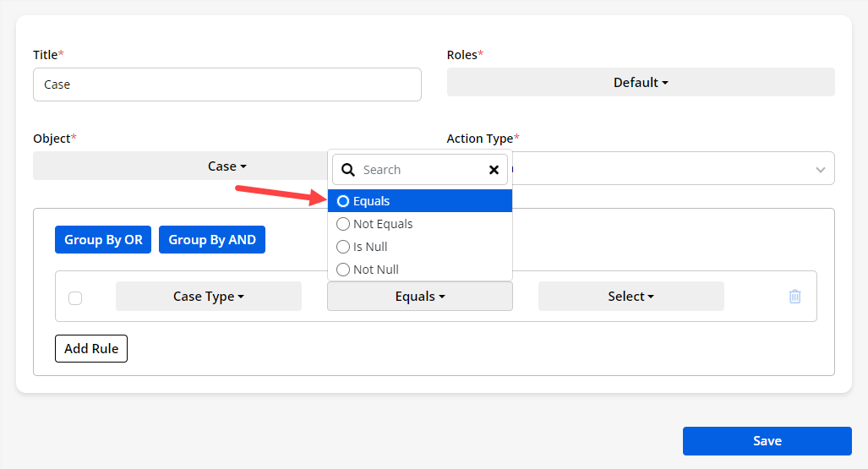Delete the rule with trash icon
868x469 pixels.
(794, 297)
